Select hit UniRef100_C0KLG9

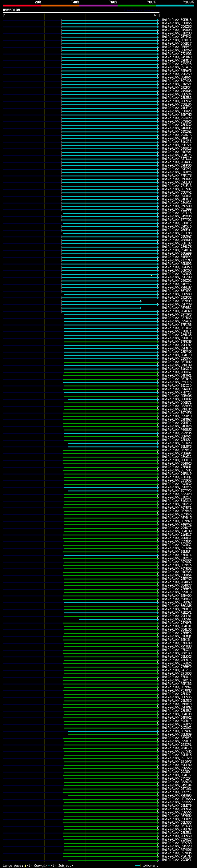click(x=176, y=365)
